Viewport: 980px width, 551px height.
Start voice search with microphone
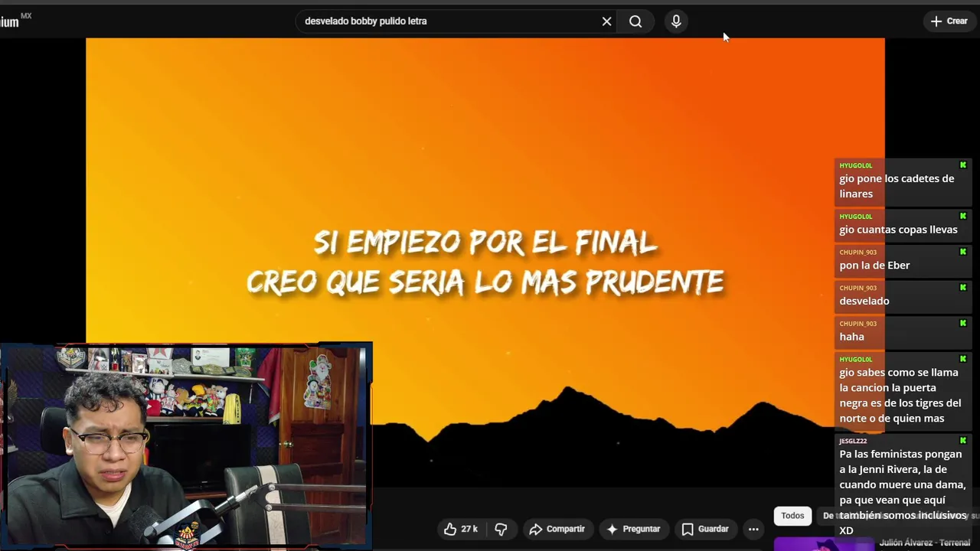(x=676, y=21)
